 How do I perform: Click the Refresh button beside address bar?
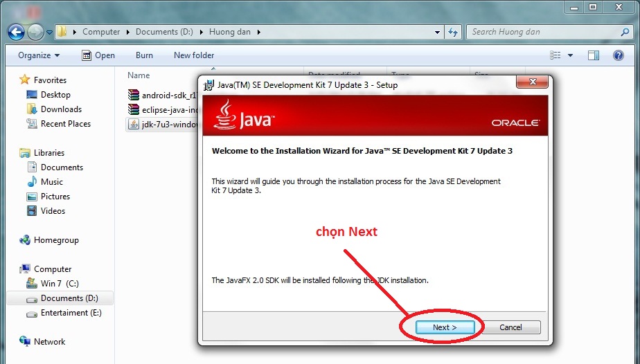click(x=453, y=32)
